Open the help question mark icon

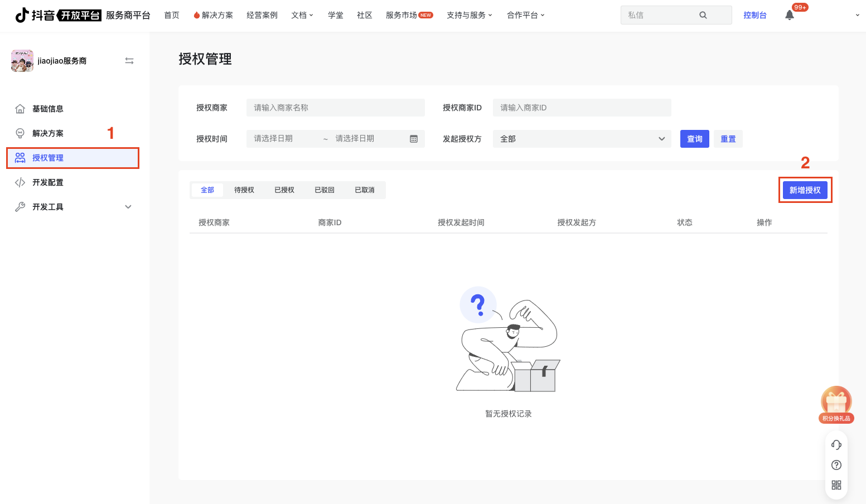click(x=836, y=465)
